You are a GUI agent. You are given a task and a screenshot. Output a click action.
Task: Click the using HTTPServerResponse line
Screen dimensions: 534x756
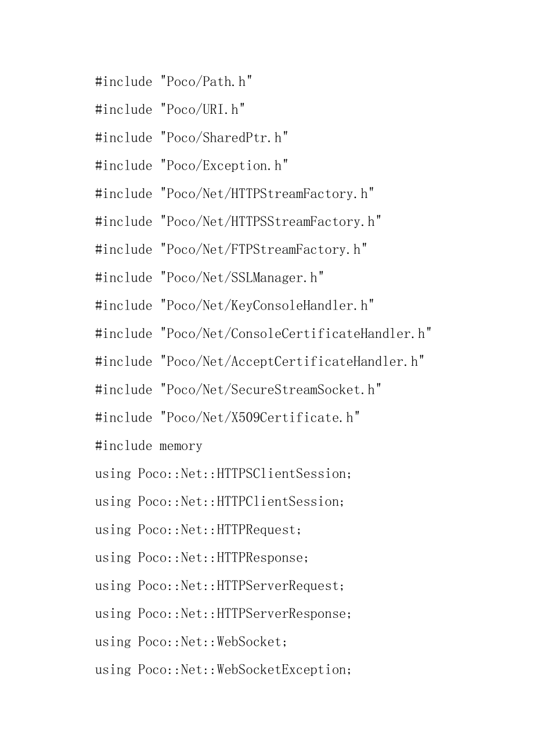pos(224,613)
